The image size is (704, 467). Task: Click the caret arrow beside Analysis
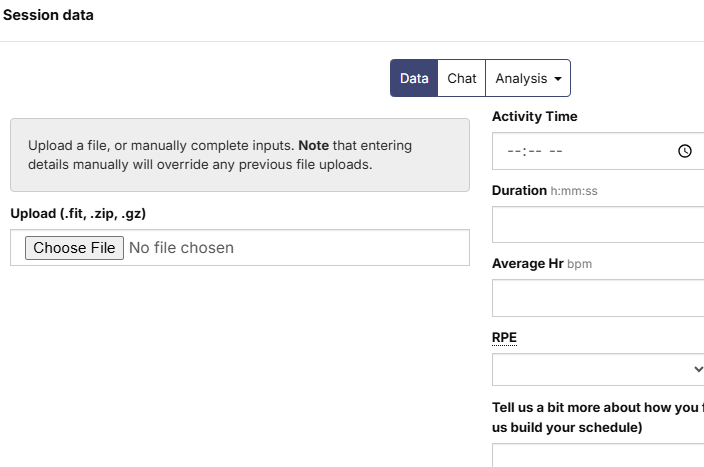click(x=558, y=79)
